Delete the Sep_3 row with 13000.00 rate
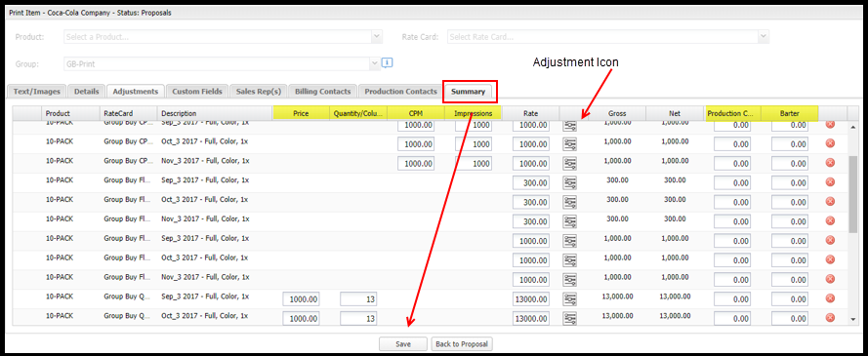This screenshot has height=356, width=868. [830, 298]
